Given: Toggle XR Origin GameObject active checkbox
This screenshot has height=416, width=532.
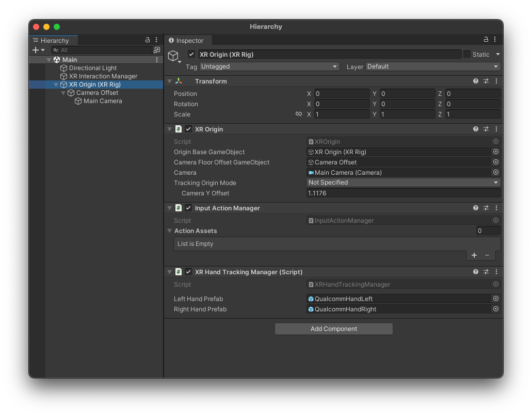Looking at the screenshot, I should click(191, 54).
